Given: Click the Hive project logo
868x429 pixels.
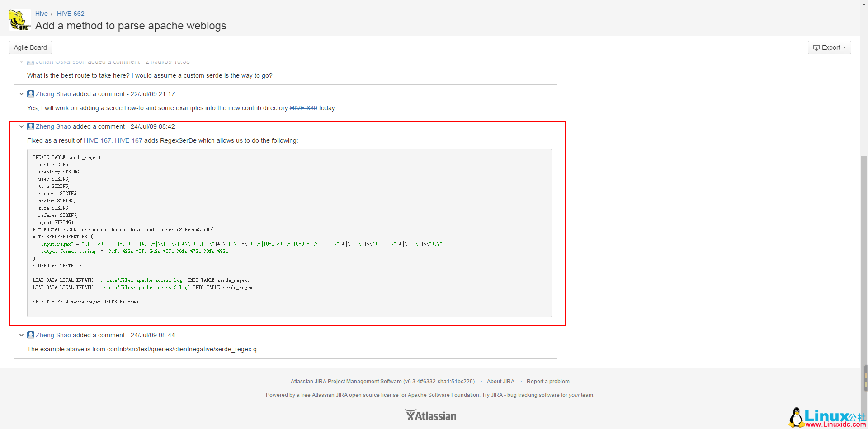Looking at the screenshot, I should [x=19, y=20].
